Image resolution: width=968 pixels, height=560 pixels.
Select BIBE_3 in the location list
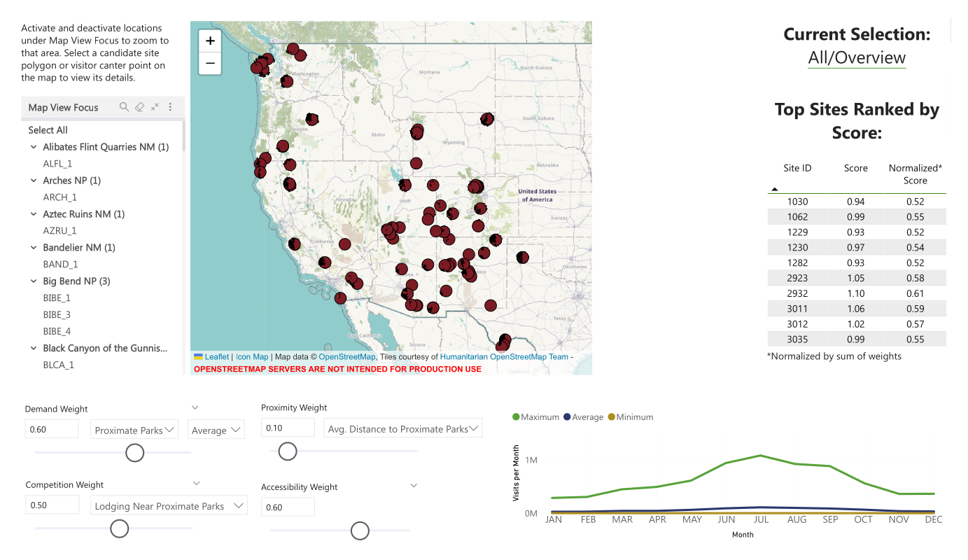point(57,315)
